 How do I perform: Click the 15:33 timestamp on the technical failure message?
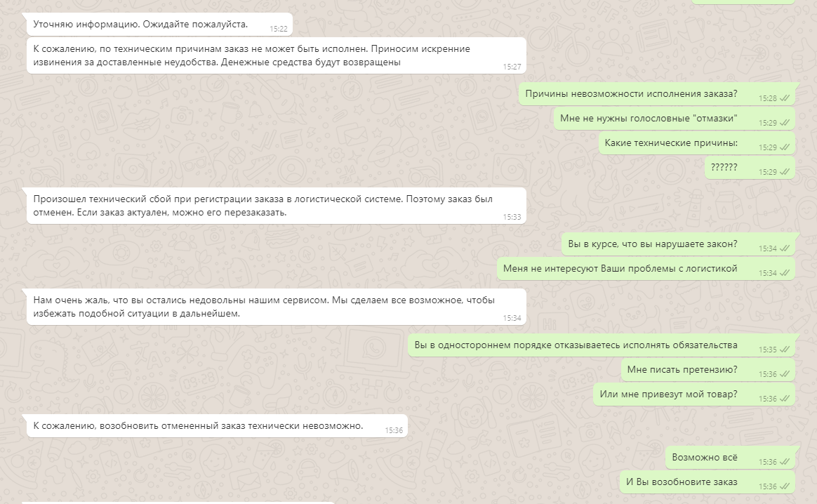(x=512, y=217)
